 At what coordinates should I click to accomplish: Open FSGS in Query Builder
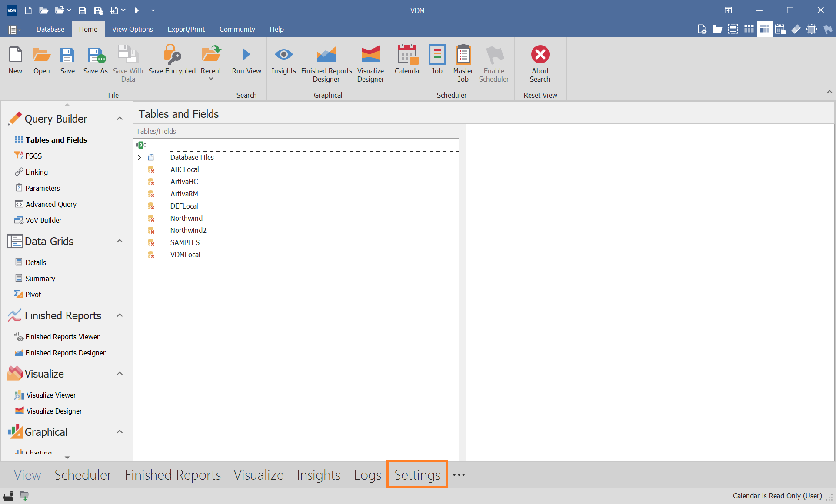(x=33, y=156)
